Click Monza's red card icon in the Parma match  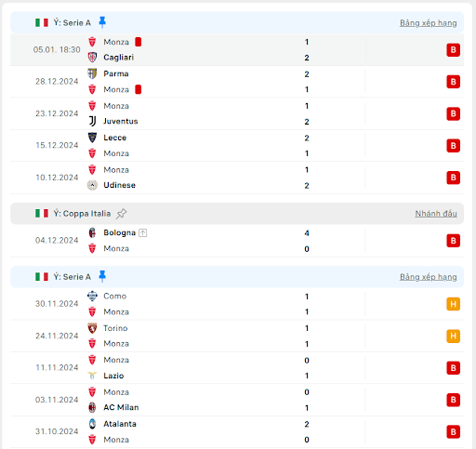[139, 89]
